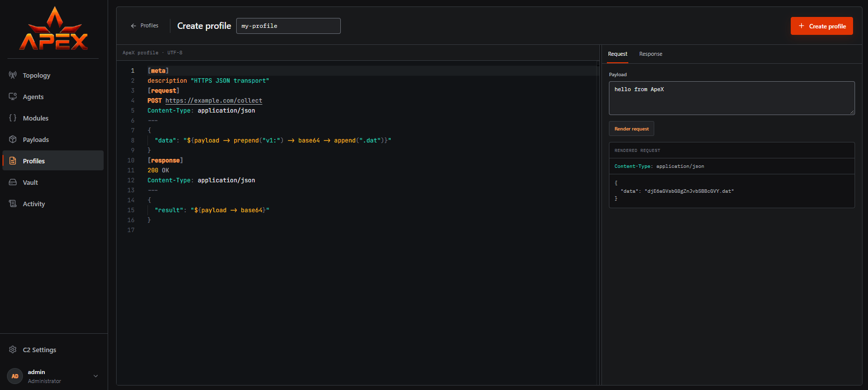Click the Agents monitor icon

[x=13, y=97]
